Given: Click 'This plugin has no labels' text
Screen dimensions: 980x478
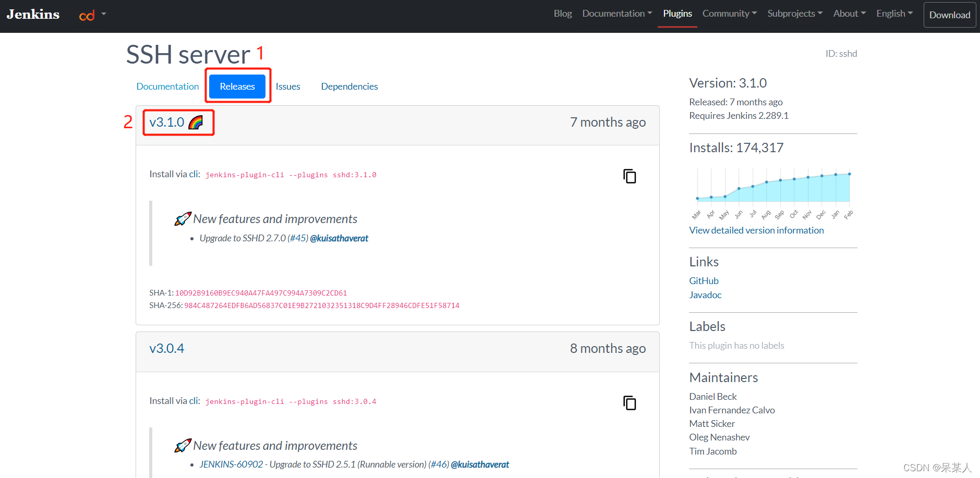Looking at the screenshot, I should point(736,346).
